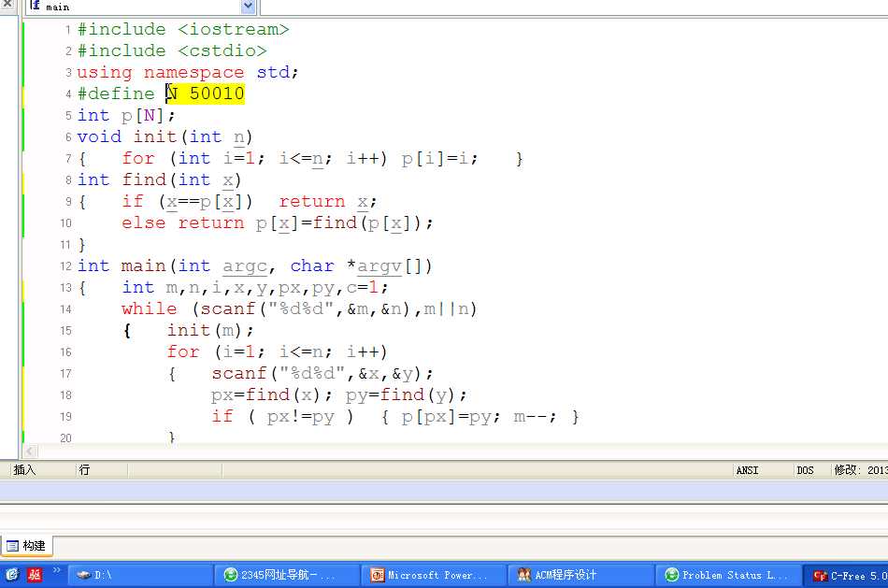Select the C-Free 5.0 taskbar button

(847, 575)
